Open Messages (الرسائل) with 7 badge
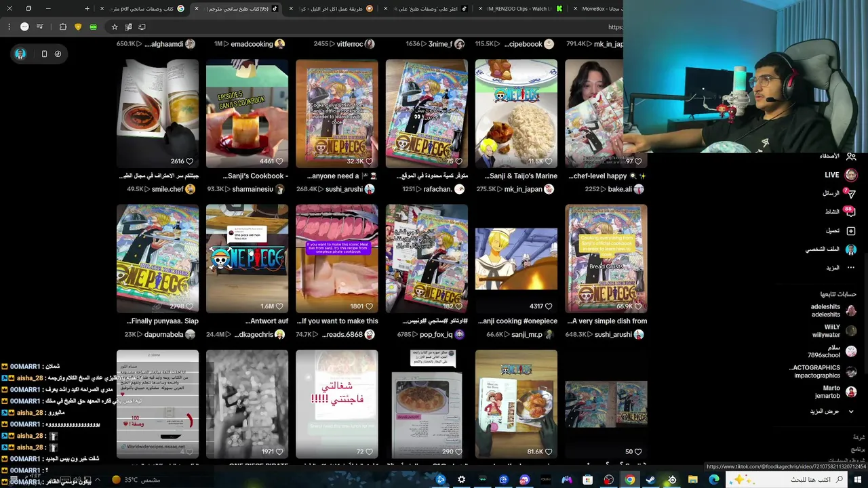The width and height of the screenshot is (868, 488). tap(838, 193)
